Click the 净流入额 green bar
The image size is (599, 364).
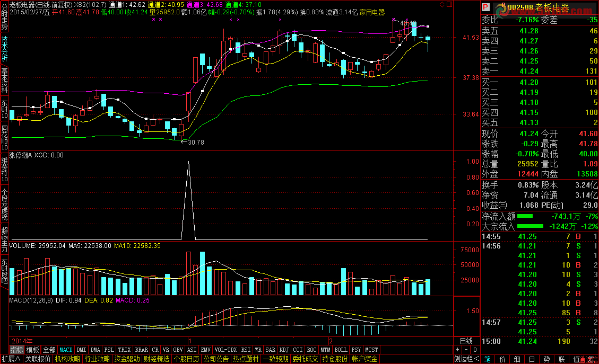pos(525,216)
